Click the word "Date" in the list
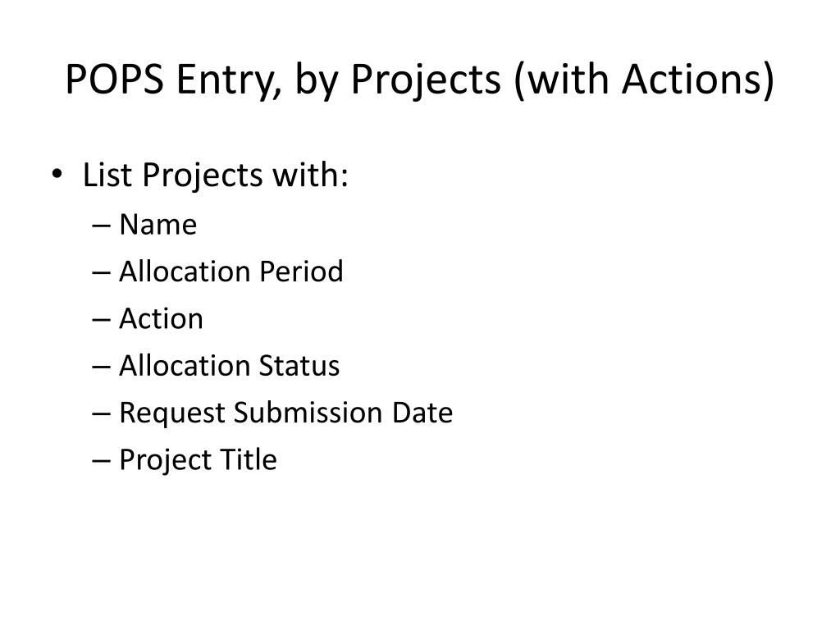Viewport: 840px width, 630px height. 422,413
